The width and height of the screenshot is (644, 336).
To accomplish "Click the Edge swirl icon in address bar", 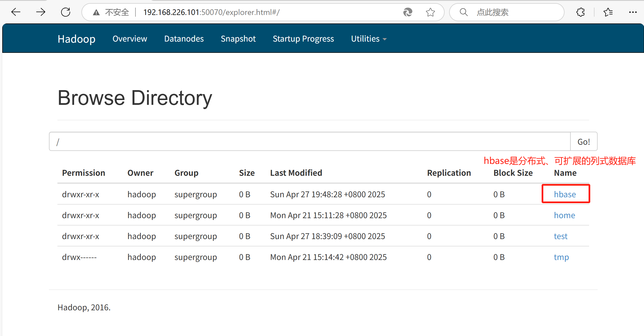I will click(x=408, y=12).
